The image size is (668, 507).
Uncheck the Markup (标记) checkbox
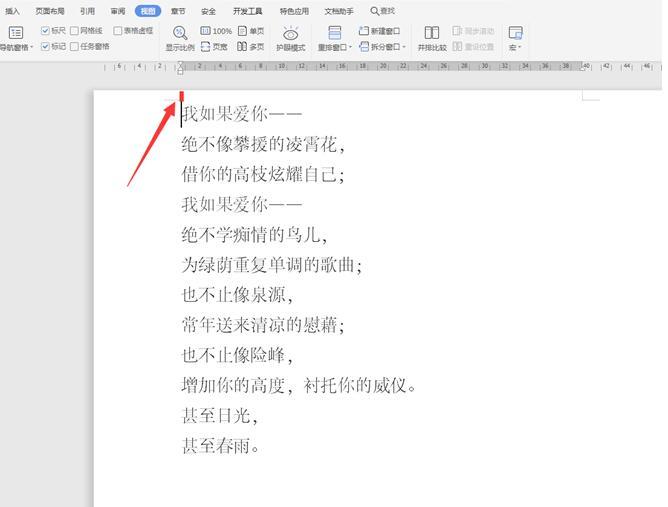[x=45, y=46]
